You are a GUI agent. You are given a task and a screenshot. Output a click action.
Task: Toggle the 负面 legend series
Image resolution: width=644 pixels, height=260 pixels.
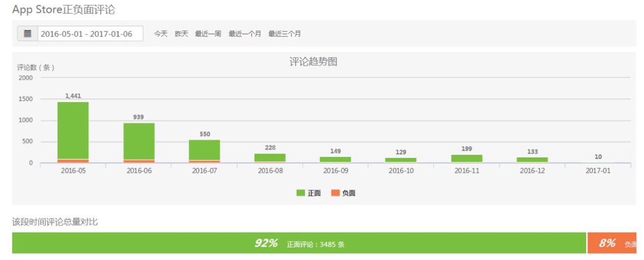tap(343, 193)
